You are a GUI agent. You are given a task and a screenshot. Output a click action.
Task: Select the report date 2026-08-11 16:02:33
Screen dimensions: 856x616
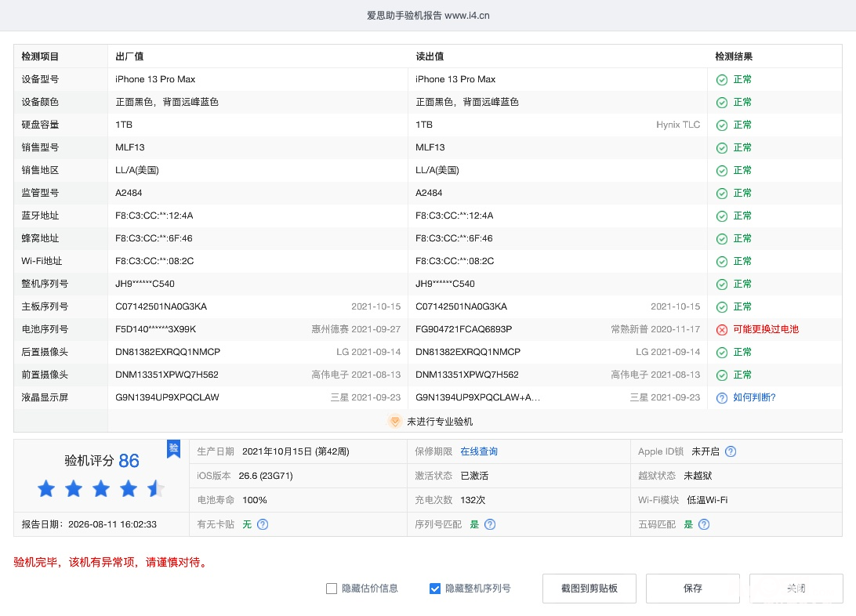[x=112, y=524]
